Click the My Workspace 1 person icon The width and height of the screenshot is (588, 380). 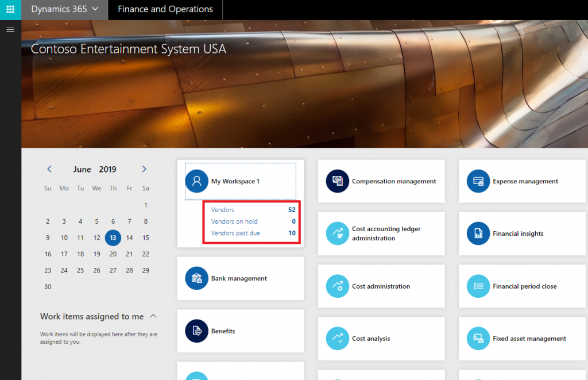pyautogui.click(x=196, y=181)
